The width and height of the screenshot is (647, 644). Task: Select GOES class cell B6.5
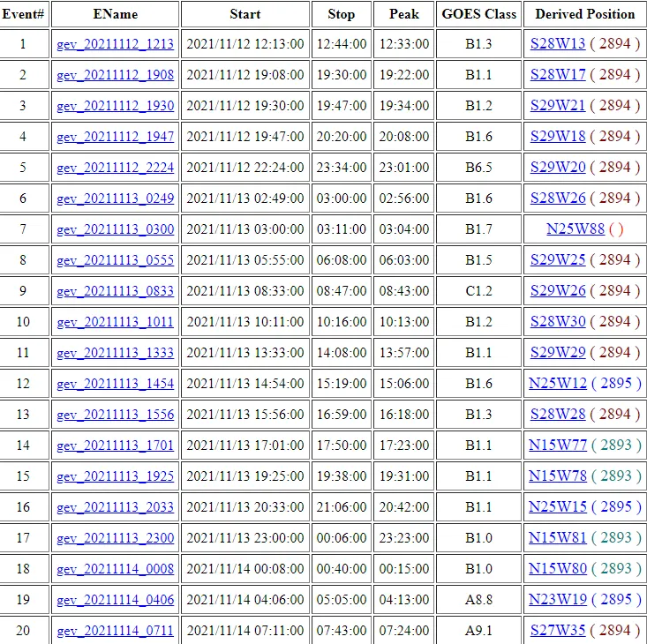tap(478, 168)
